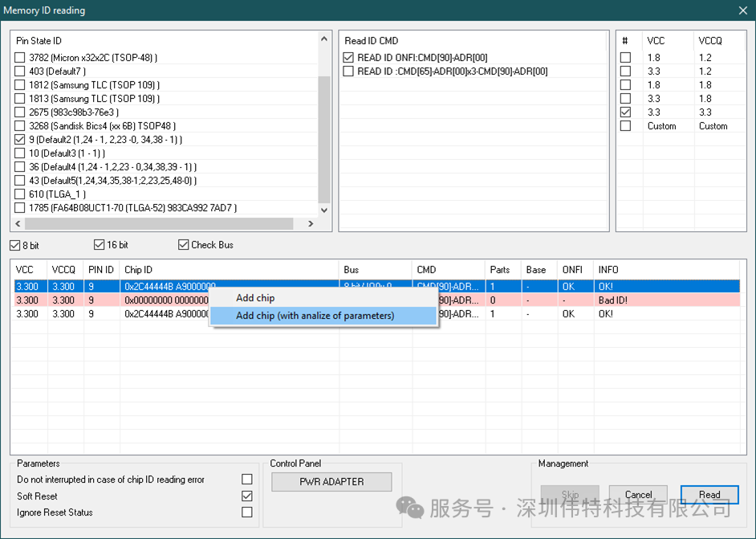Image resolution: width=756 pixels, height=539 pixels.
Task: Enable the 3268 Sandisk Bics4 TSOP48 entry
Action: (x=20, y=126)
